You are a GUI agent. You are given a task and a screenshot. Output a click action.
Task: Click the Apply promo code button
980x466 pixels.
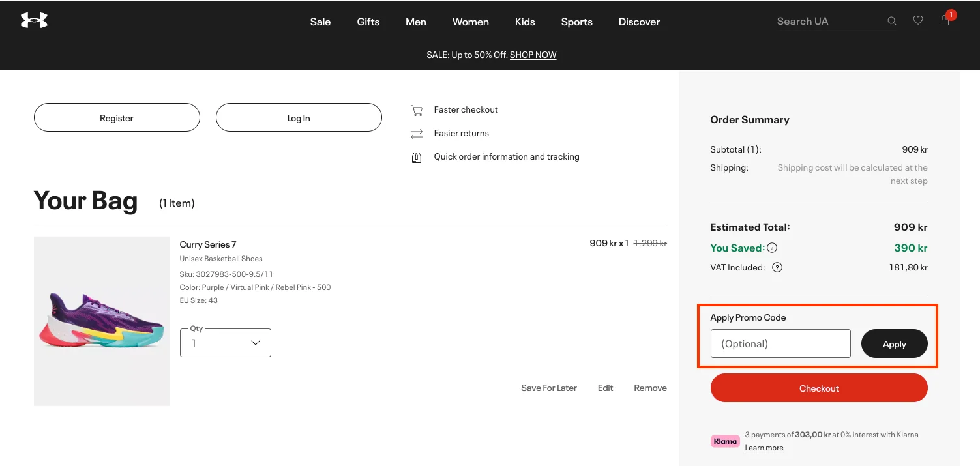pyautogui.click(x=894, y=343)
